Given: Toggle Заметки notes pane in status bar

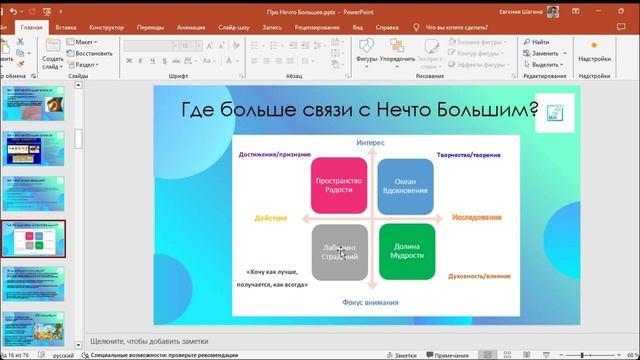Looking at the screenshot, I should pyautogui.click(x=402, y=355).
